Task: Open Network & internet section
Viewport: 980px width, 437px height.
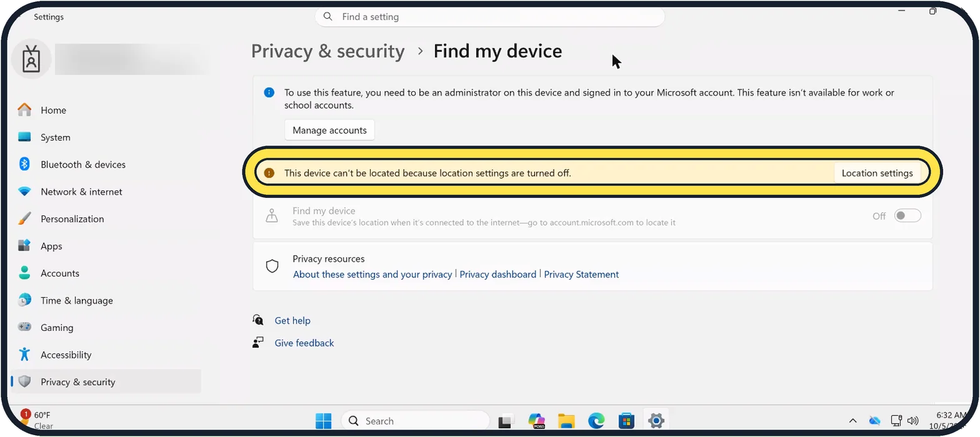Action: (x=81, y=192)
